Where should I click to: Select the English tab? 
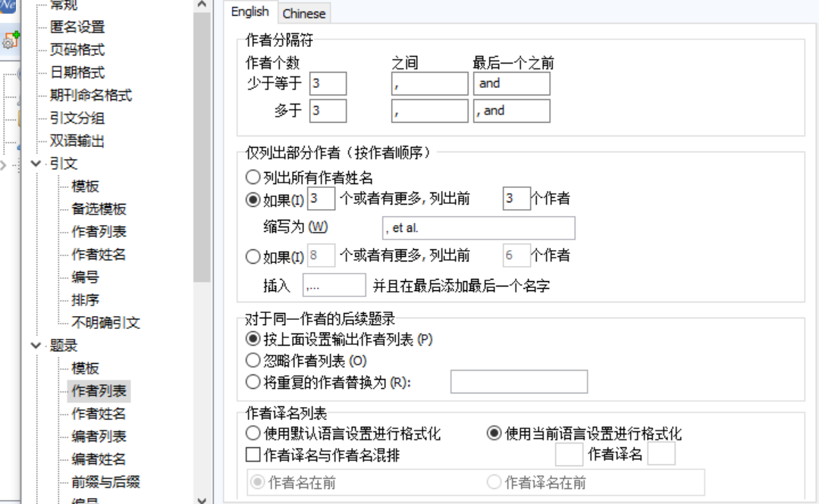[249, 12]
